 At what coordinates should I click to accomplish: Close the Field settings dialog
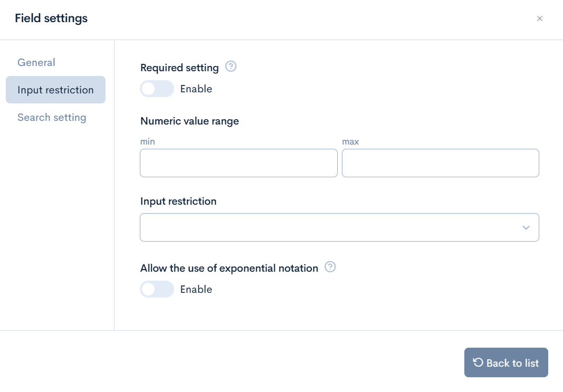click(539, 18)
